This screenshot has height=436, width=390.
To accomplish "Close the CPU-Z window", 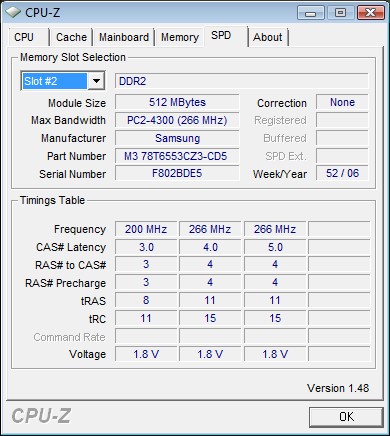I will (x=370, y=13).
